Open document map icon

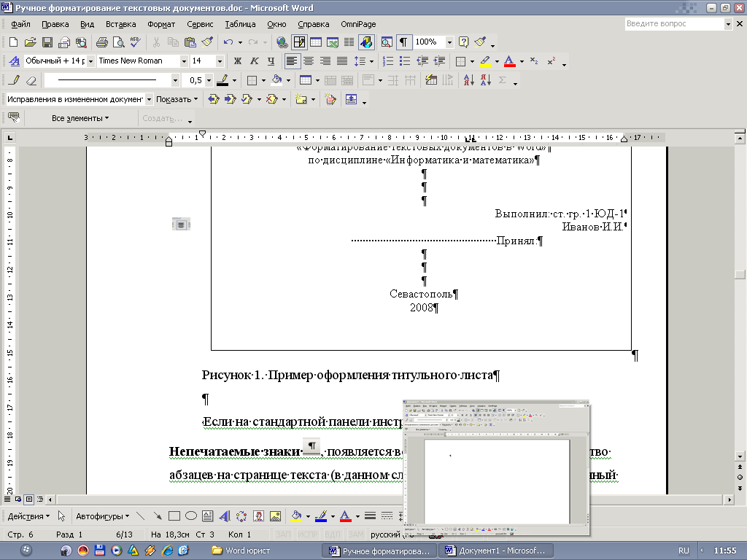tap(387, 42)
